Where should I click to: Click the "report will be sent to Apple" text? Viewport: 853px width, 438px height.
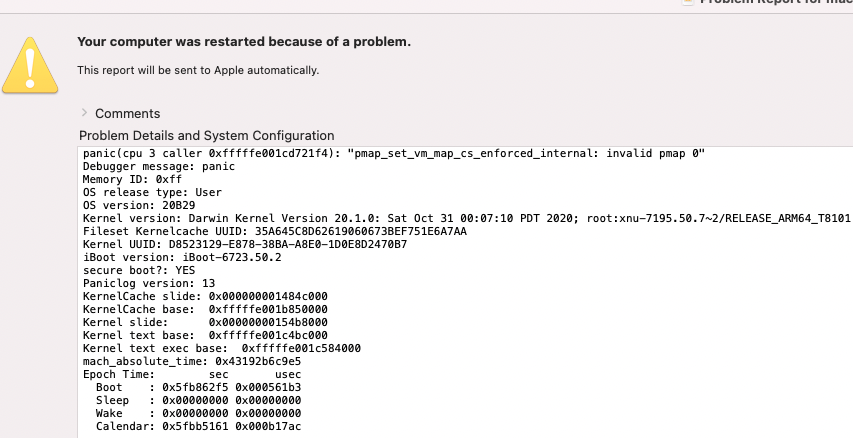click(x=198, y=70)
